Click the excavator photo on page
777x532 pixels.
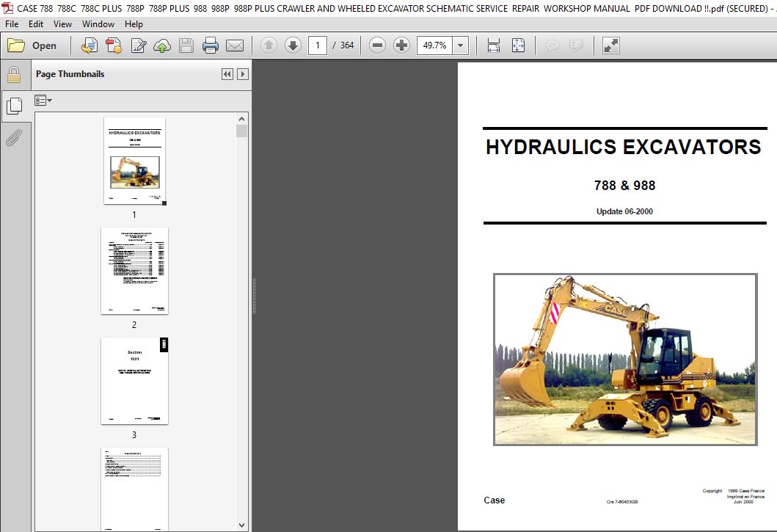click(x=625, y=360)
